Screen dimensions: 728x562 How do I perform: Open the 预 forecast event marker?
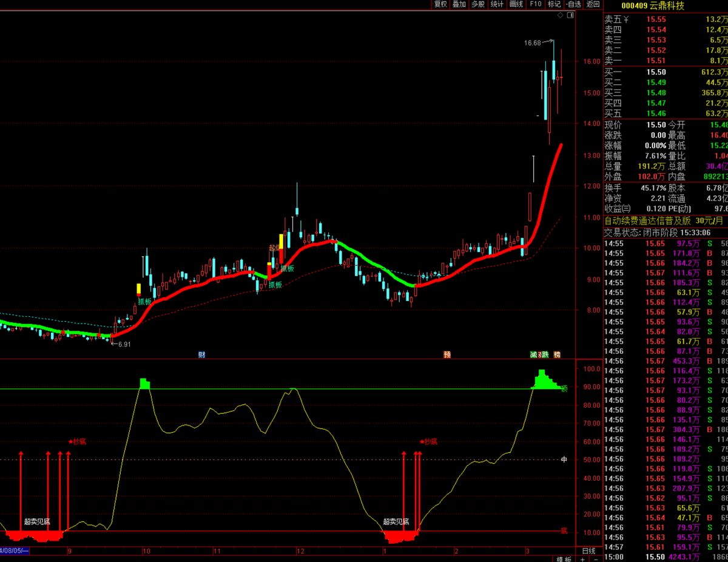447,354
